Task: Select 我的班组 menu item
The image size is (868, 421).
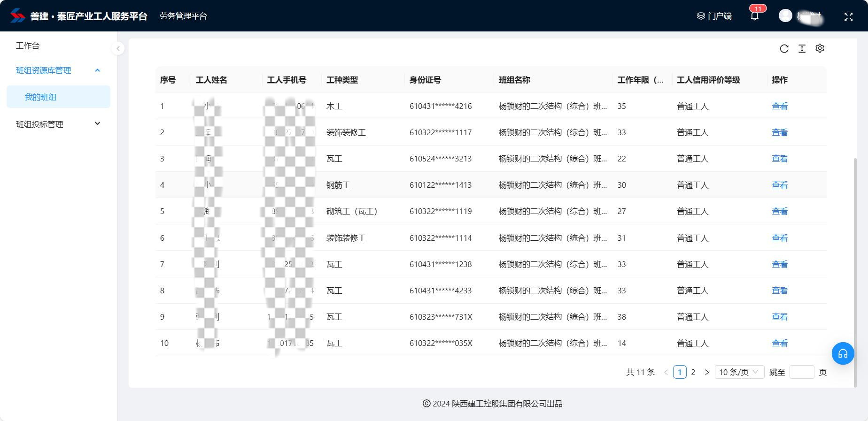Action: tap(40, 97)
